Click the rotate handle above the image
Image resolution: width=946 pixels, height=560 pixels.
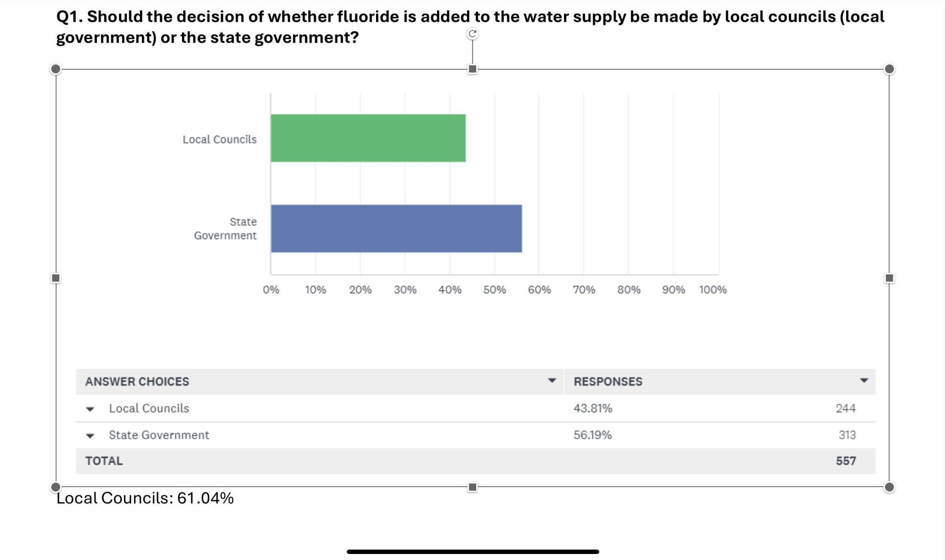[x=472, y=34]
